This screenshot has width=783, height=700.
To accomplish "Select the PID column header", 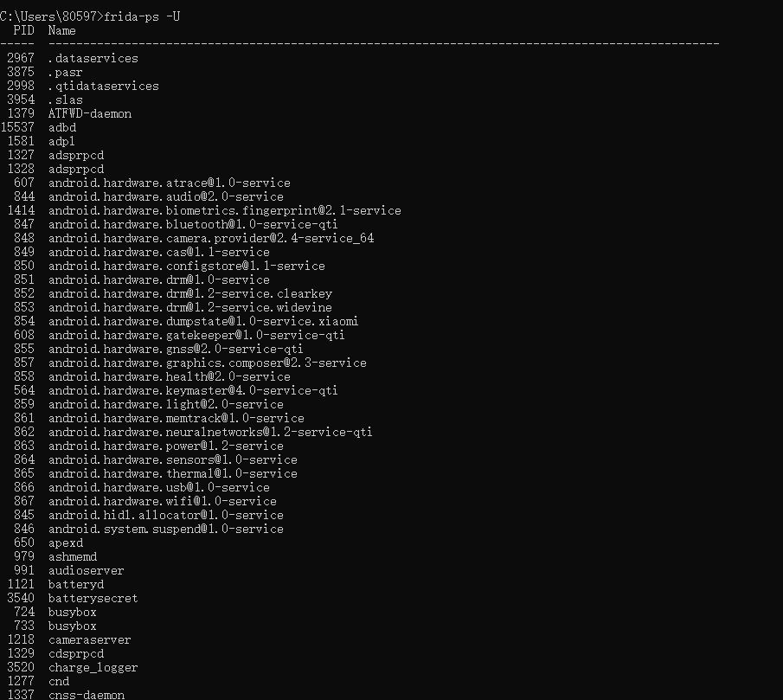I will pyautogui.click(x=23, y=30).
